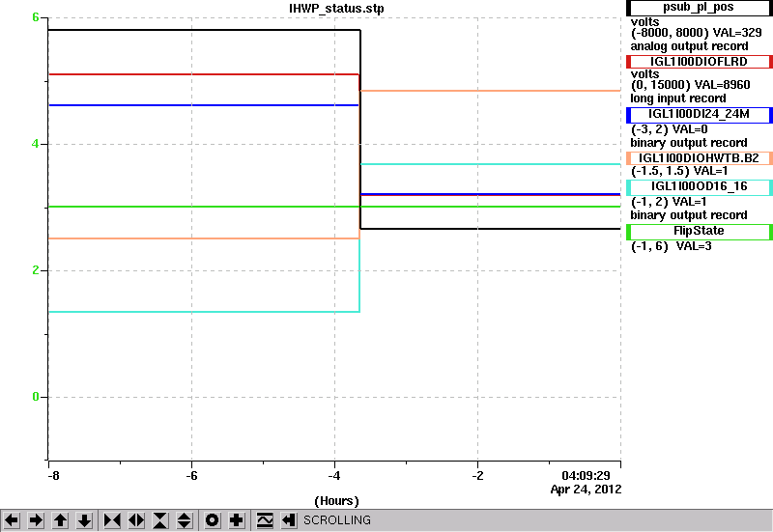Pan the graph down with the down arrow

(x=84, y=520)
